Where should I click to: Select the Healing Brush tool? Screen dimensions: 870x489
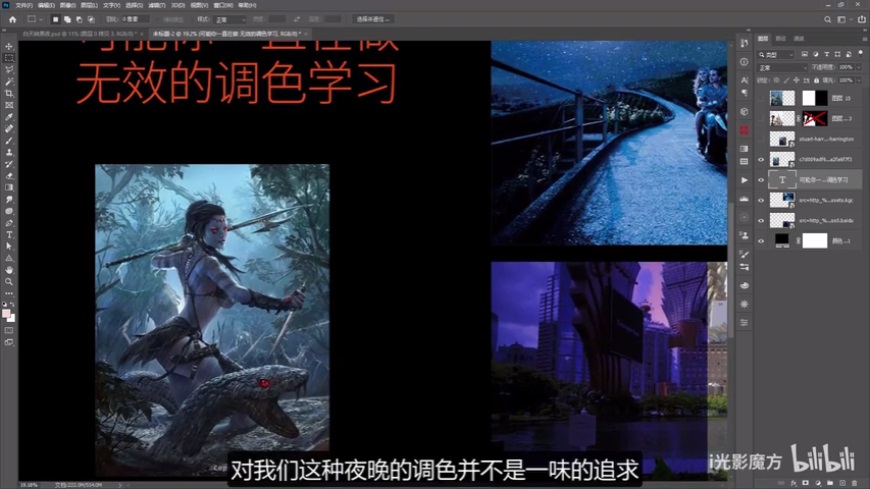tap(9, 129)
